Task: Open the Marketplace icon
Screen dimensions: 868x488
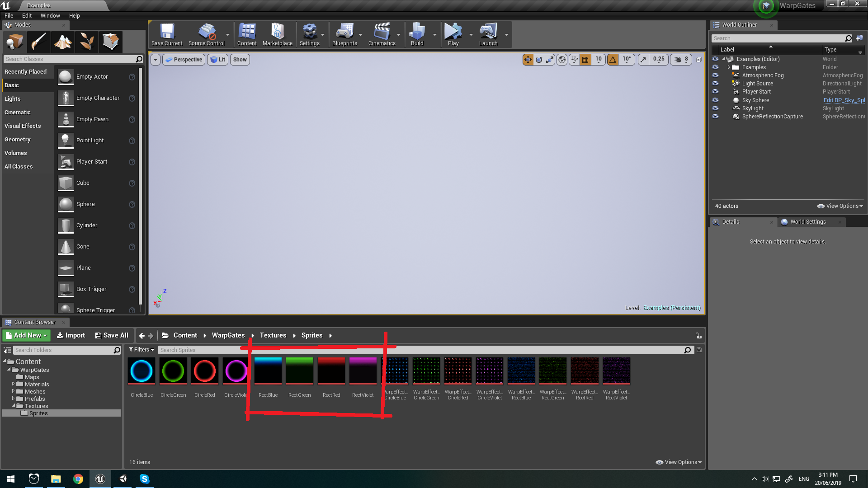Action: (278, 34)
